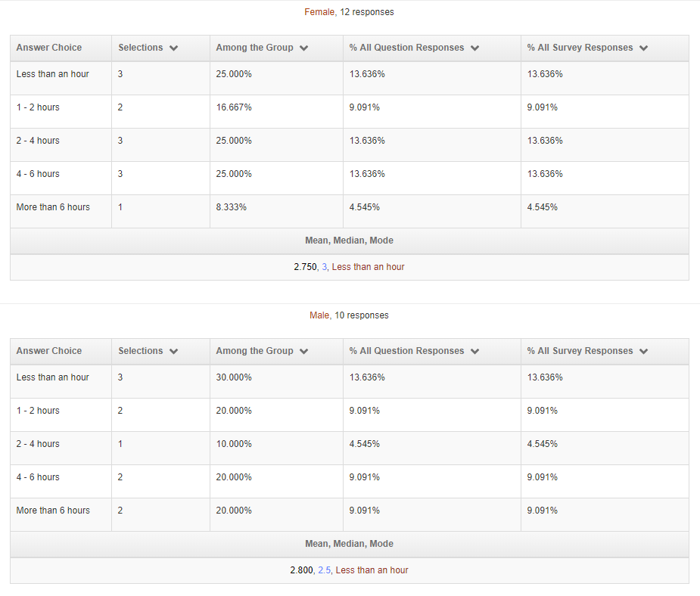Click % All Question Responses arrow, Male table
This screenshot has height=596, width=700.
click(x=475, y=352)
